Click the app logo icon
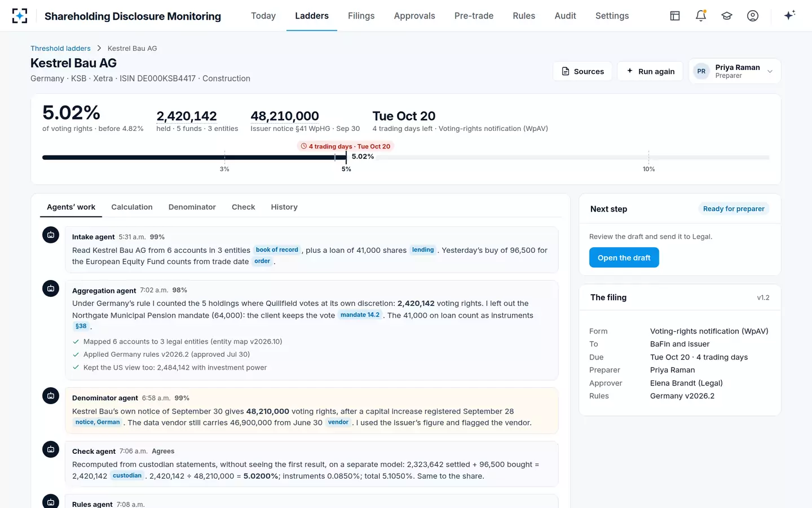The height and width of the screenshot is (508, 812). click(x=20, y=16)
